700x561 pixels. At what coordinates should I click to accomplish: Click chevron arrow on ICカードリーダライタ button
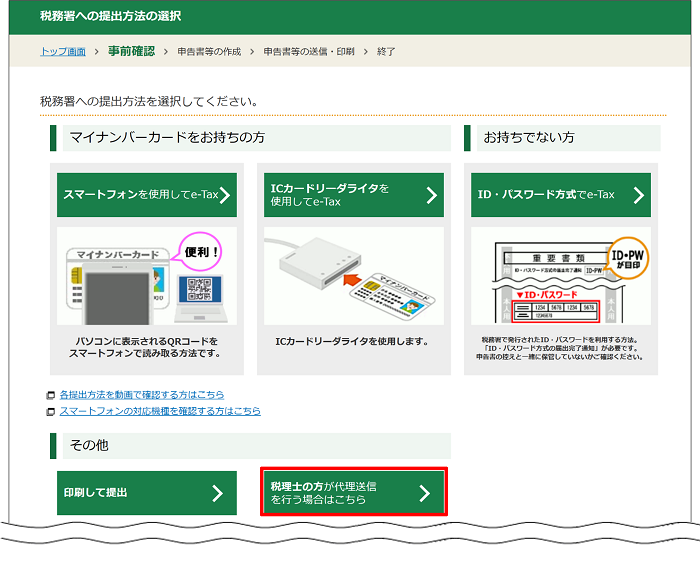click(432, 195)
